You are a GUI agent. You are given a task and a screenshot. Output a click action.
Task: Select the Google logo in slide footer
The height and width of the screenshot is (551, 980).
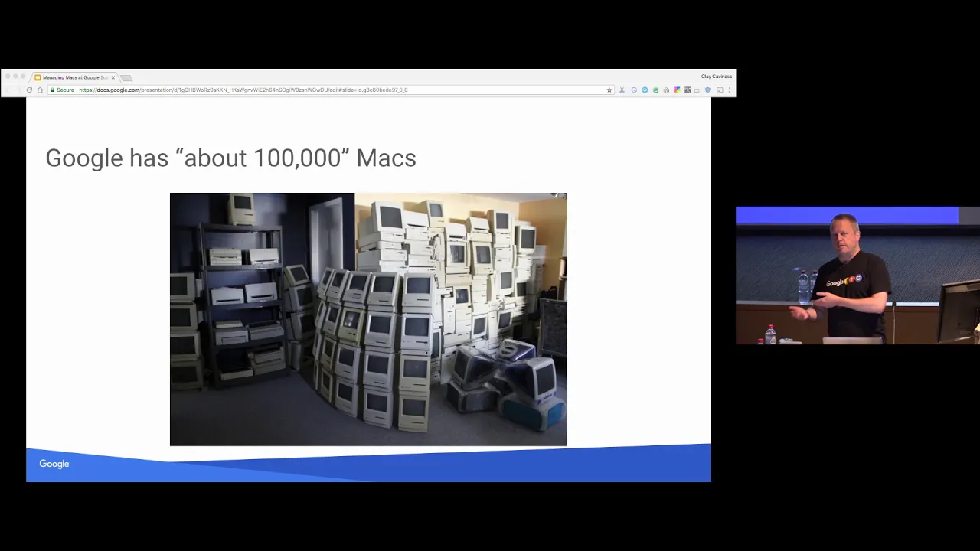[54, 464]
